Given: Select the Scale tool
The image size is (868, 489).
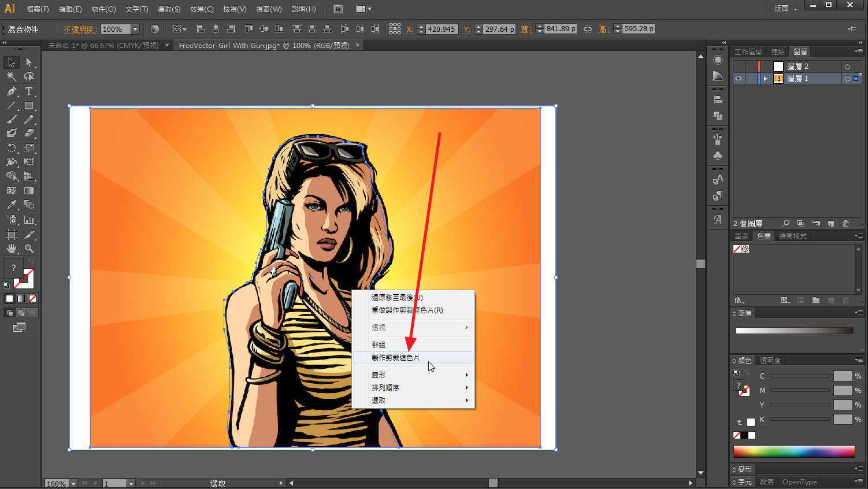Looking at the screenshot, I should [x=29, y=148].
